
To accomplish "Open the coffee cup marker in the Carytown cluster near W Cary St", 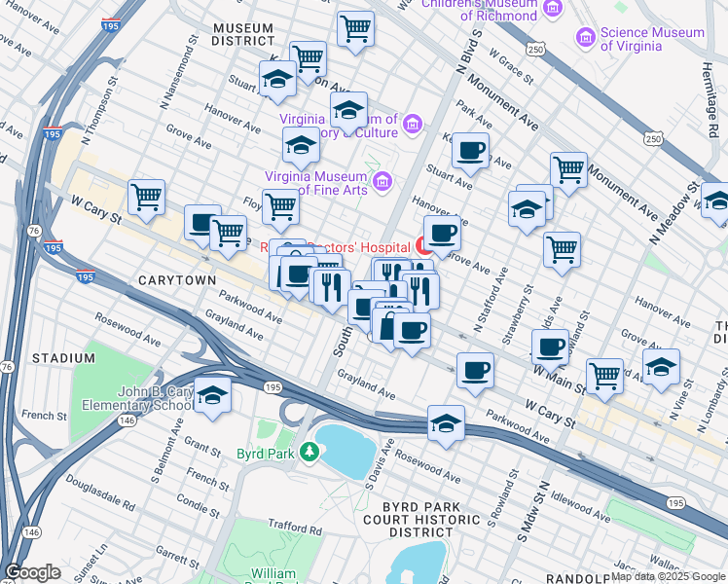I will [299, 275].
